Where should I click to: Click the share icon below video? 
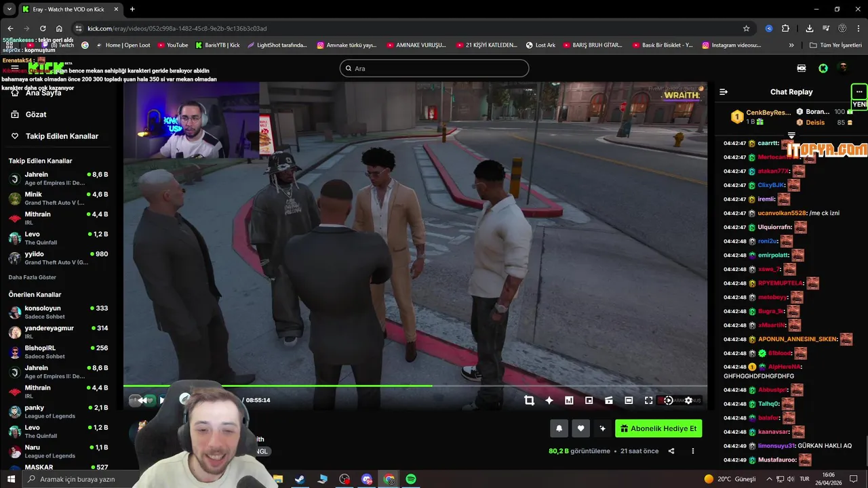click(671, 451)
